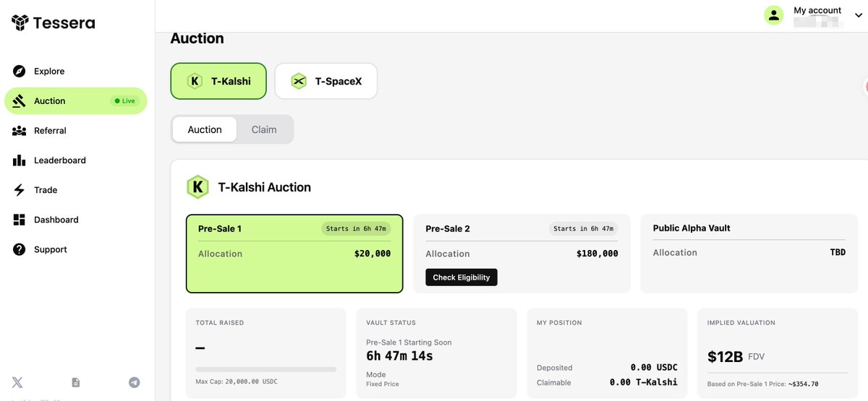The width and height of the screenshot is (868, 401).
Task: Click the $12B implied valuation
Action: [x=724, y=357]
